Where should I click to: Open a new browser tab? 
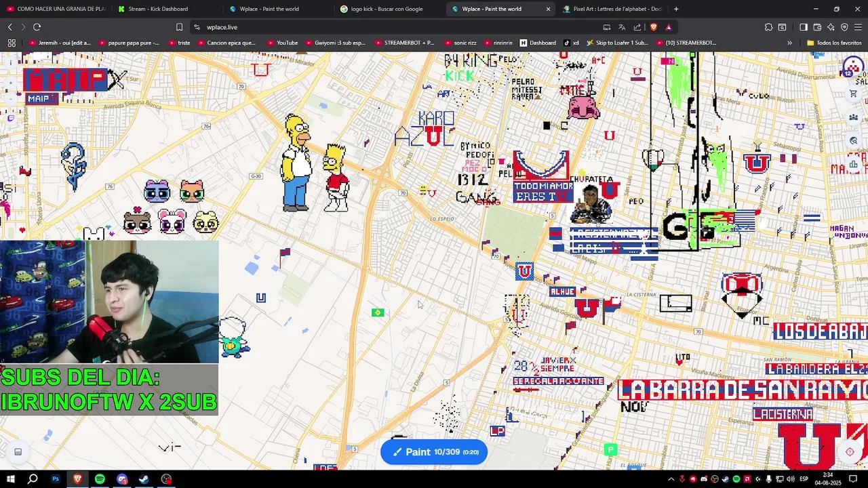pos(676,9)
